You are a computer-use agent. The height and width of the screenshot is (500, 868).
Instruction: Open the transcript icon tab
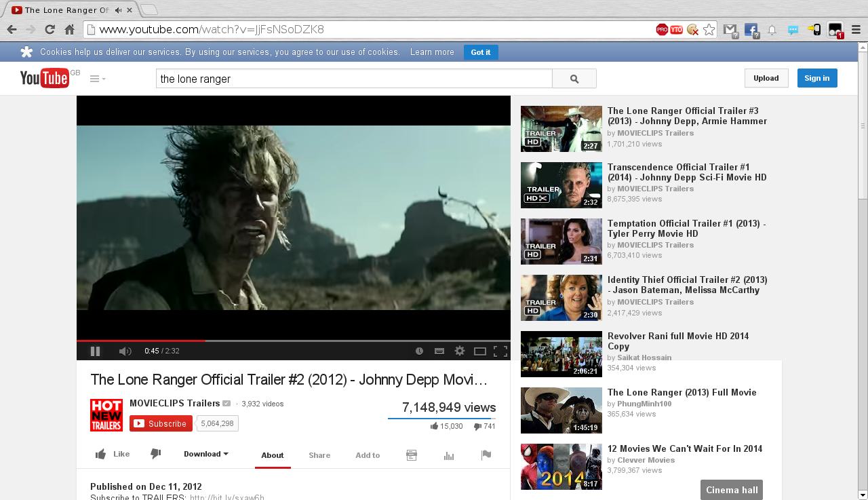411,455
